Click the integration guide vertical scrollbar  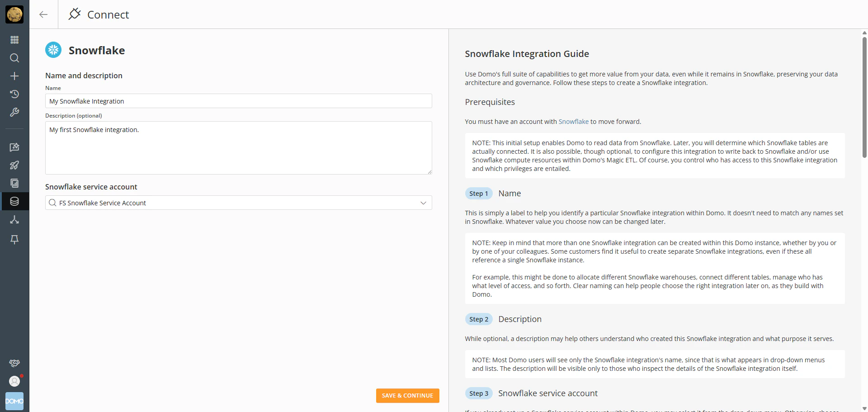[864, 97]
